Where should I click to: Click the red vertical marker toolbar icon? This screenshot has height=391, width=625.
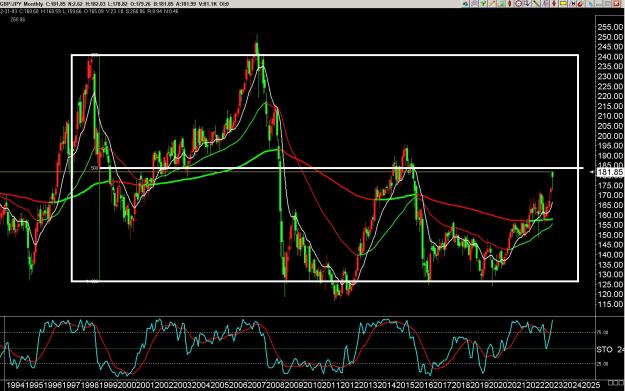[509, 4]
